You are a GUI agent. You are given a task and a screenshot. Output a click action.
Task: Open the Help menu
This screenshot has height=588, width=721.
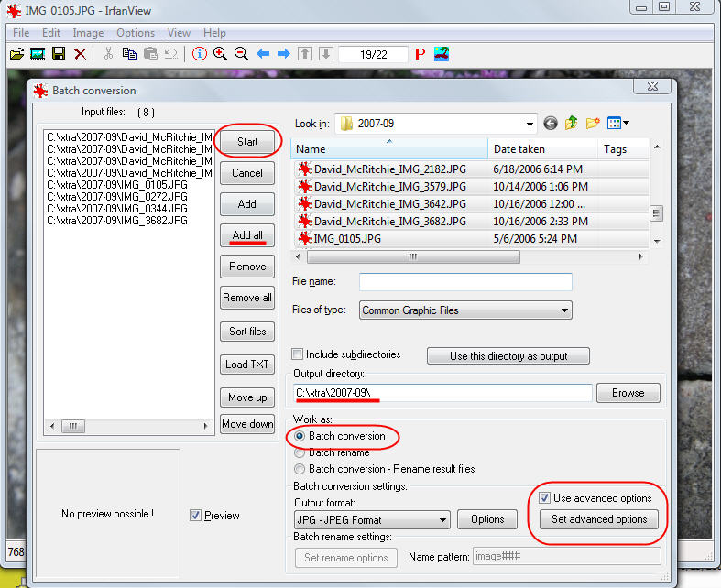point(214,33)
